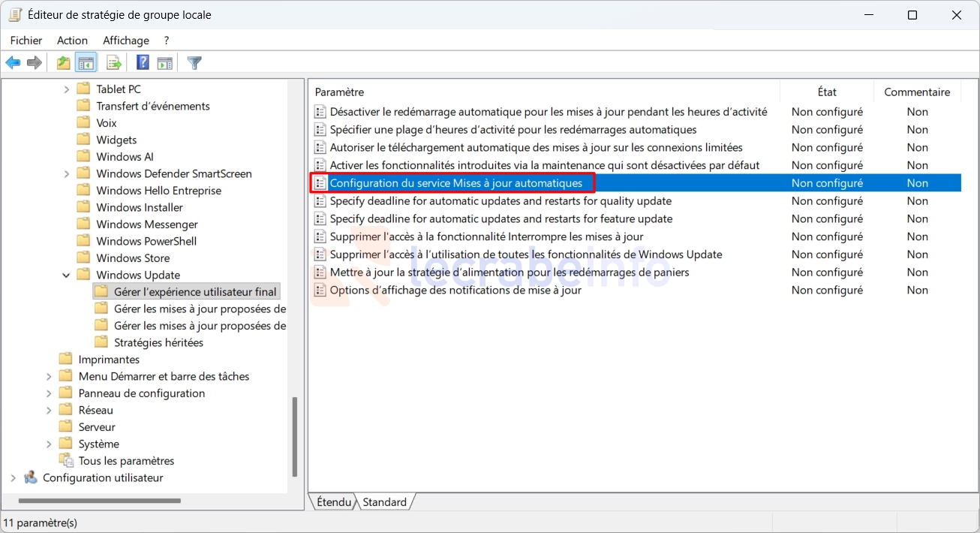Click the Filter funnel icon
This screenshot has height=533, width=980.
point(195,63)
